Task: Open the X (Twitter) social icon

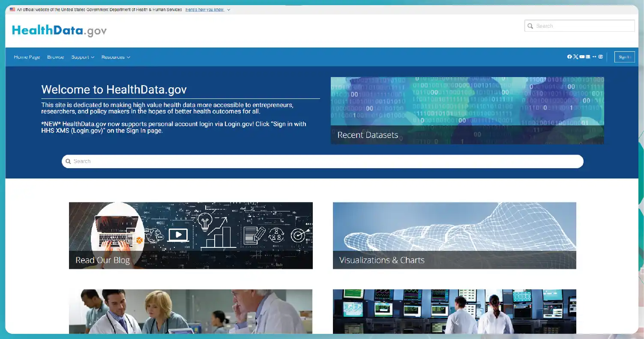Action: click(x=576, y=56)
